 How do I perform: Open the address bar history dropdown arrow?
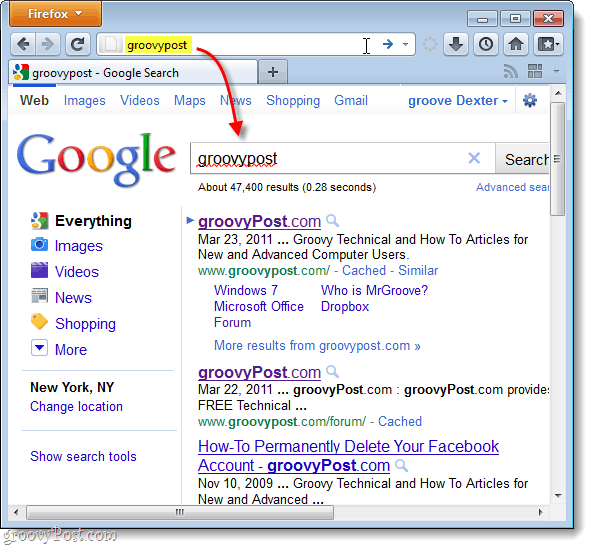[405, 44]
